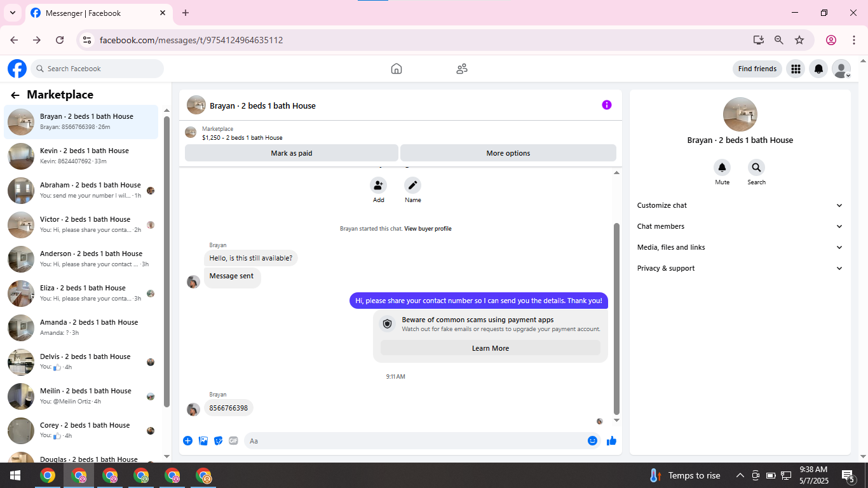Open conversation information purple icon
868x488 pixels.
[x=607, y=105]
